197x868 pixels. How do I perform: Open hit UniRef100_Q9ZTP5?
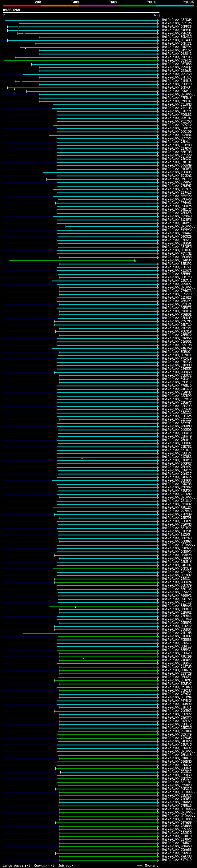click(x=176, y=23)
